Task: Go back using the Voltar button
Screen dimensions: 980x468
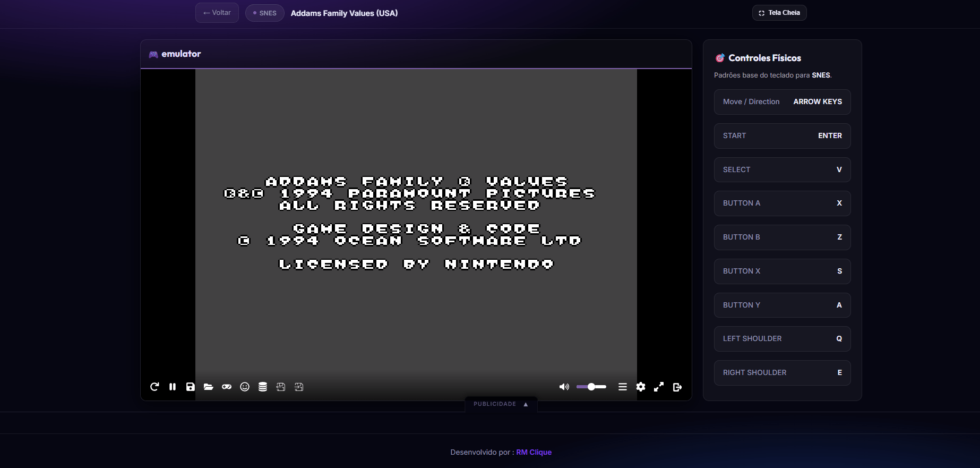Action: pyautogui.click(x=217, y=13)
